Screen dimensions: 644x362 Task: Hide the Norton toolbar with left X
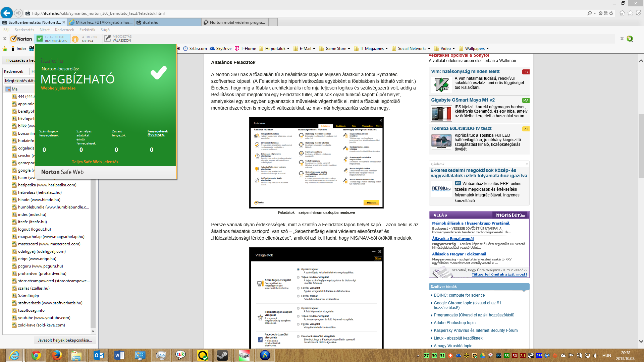tap(5, 39)
